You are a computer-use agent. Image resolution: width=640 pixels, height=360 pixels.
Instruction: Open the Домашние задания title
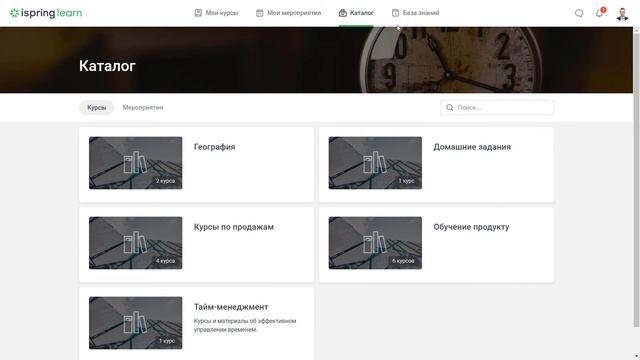click(x=472, y=147)
